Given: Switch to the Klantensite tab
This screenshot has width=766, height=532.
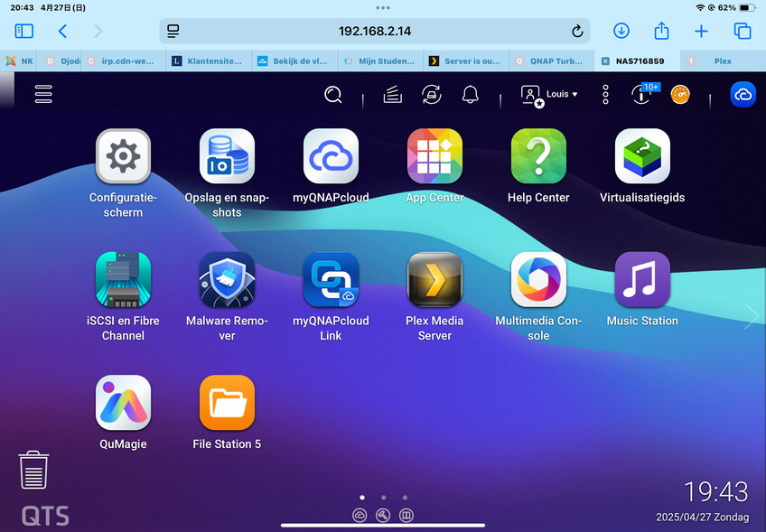Looking at the screenshot, I should 209,61.
